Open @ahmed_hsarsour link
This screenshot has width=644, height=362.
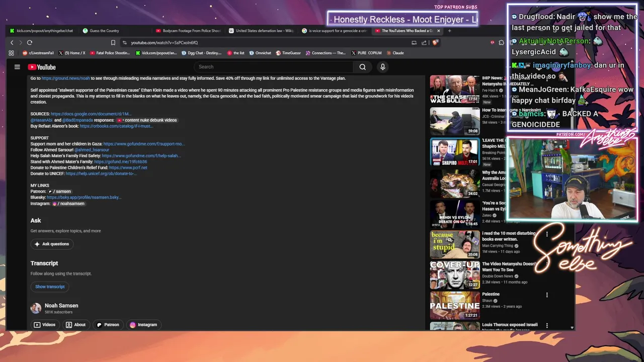(x=92, y=150)
